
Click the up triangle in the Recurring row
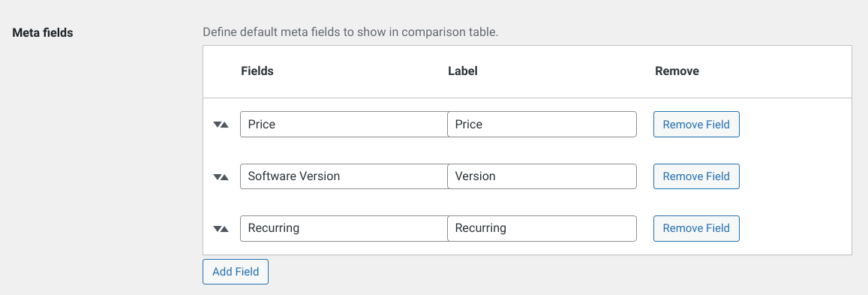(x=225, y=229)
